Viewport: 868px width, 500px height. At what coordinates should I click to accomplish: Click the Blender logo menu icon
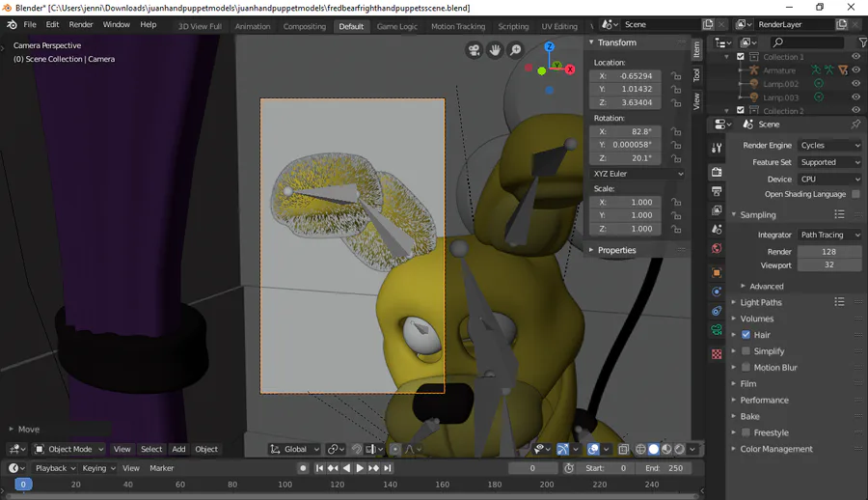[12, 24]
